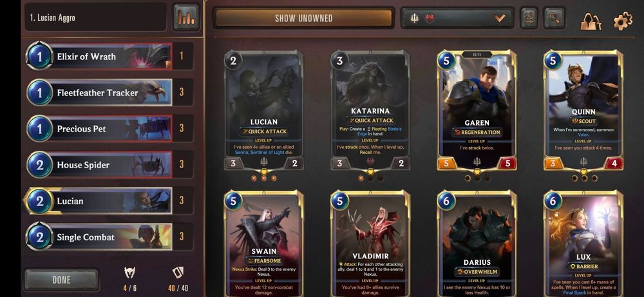Click the Done button
Viewport: 644px width, 297px height.
62,280
